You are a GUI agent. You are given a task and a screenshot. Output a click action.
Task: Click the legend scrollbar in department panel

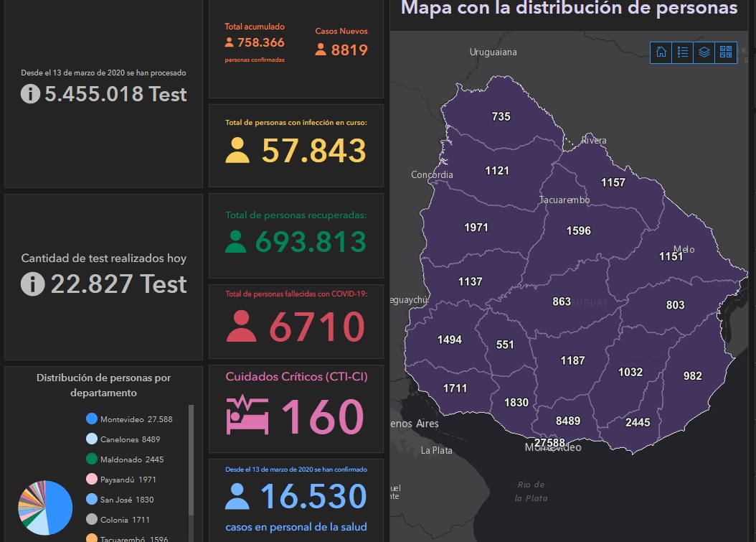(x=191, y=459)
